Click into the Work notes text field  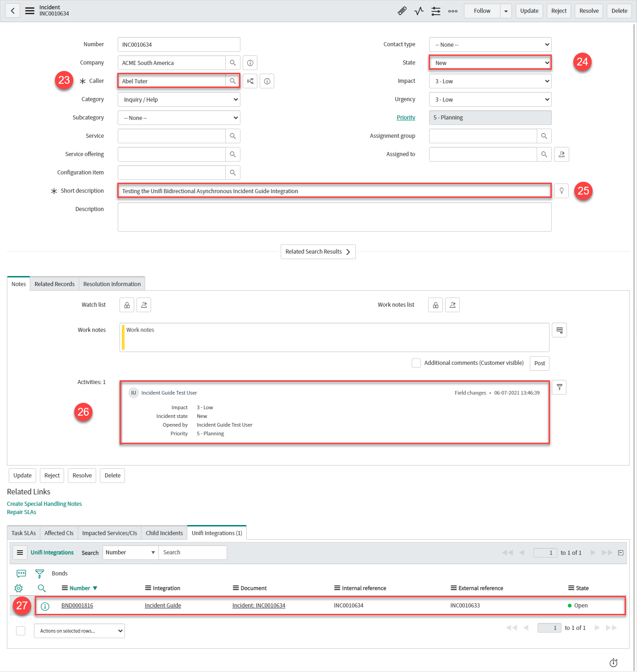pyautogui.click(x=334, y=337)
